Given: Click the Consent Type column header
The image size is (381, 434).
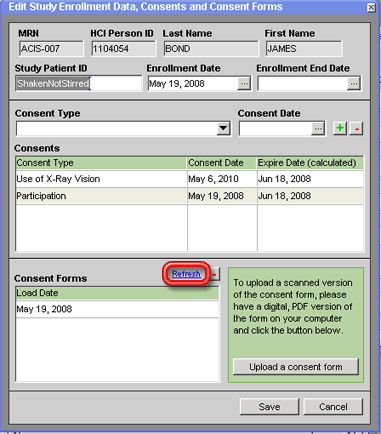Looking at the screenshot, I should (x=101, y=163).
